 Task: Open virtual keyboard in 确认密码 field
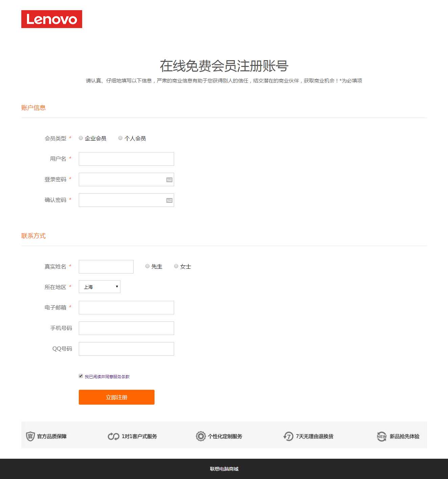[169, 200]
